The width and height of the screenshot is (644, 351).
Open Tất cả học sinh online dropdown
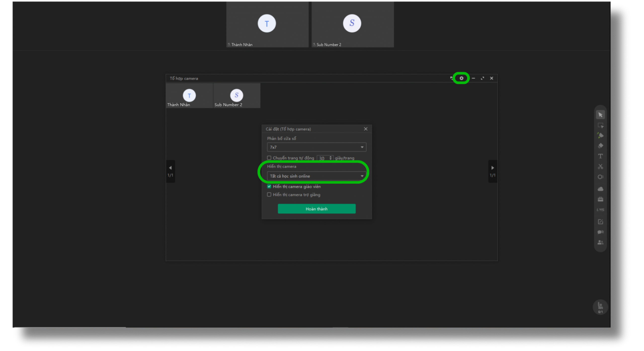coord(316,176)
